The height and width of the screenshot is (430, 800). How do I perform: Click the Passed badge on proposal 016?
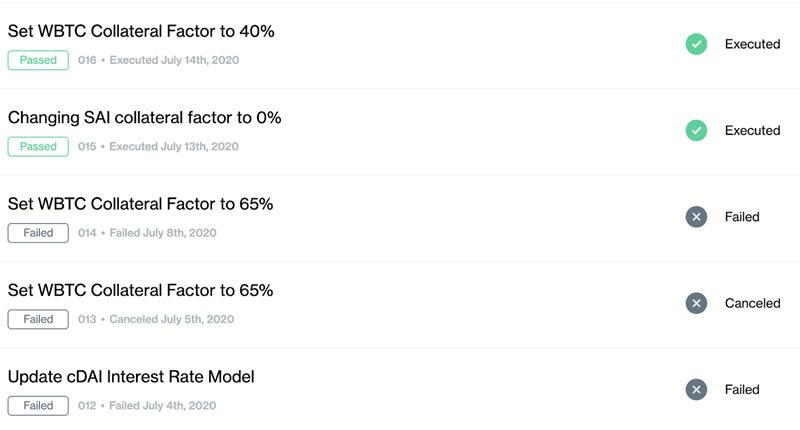click(x=38, y=60)
